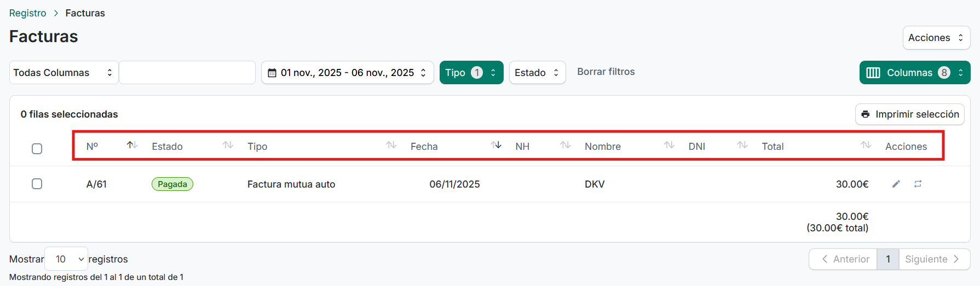Screen dimensions: 980x286
Task: Click the convert arrows icon for invoice A/61
Action: [x=918, y=184]
